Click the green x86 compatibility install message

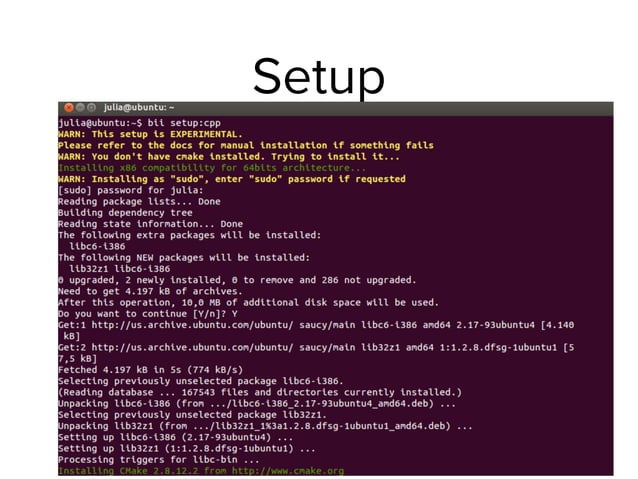(x=212, y=168)
